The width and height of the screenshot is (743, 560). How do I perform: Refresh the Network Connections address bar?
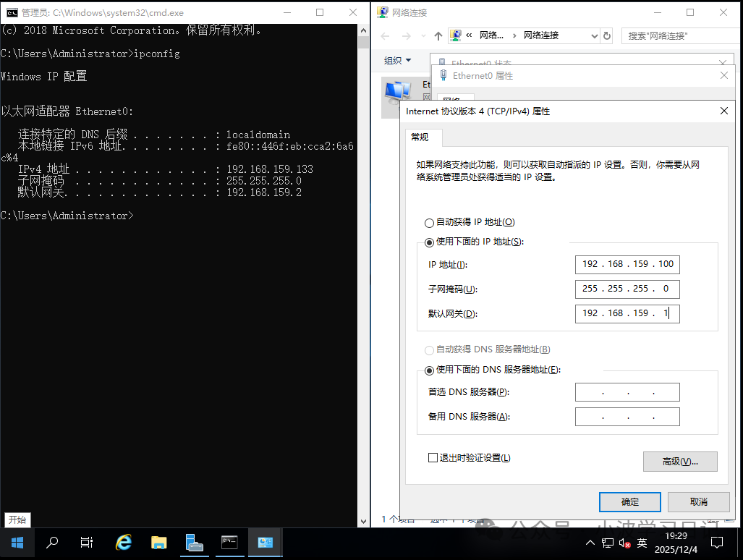coord(607,35)
